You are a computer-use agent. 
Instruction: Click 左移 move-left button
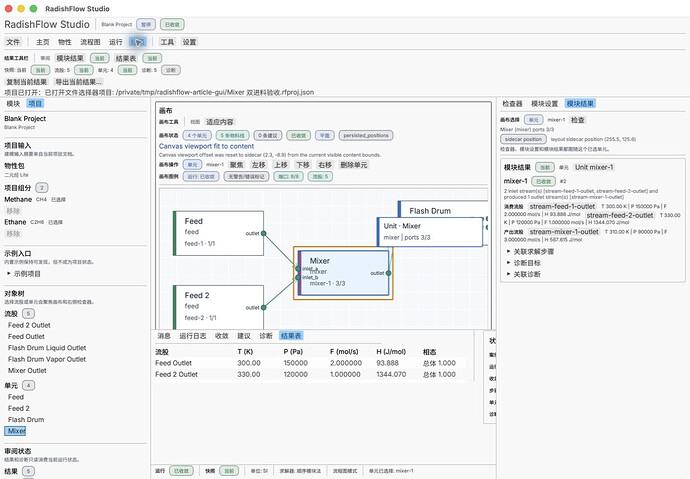259,165
